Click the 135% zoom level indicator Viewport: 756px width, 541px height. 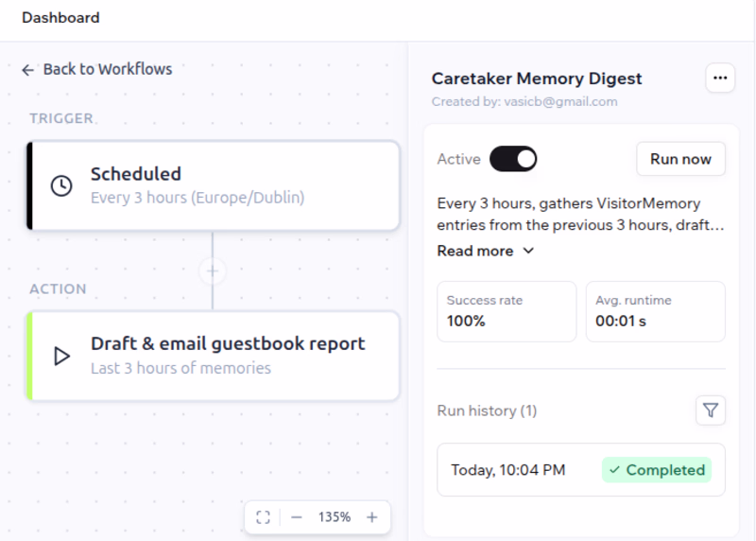[335, 517]
